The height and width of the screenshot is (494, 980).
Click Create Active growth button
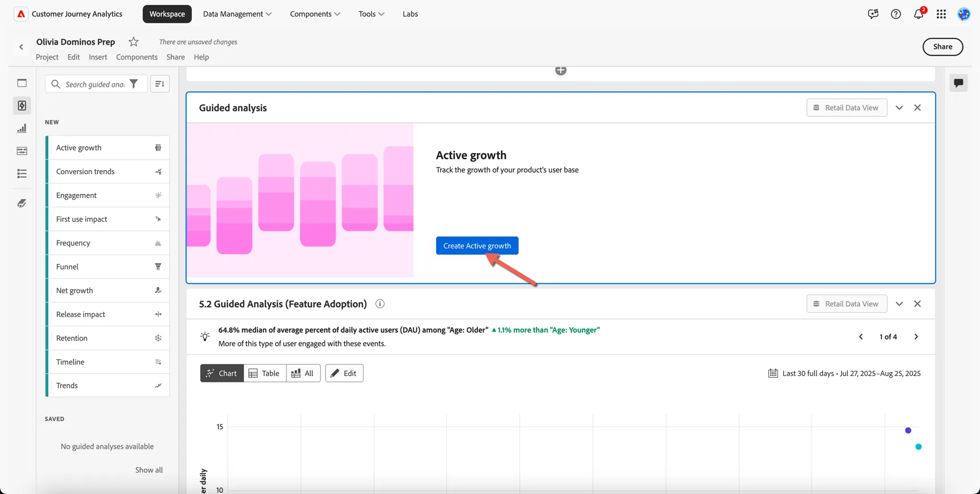pyautogui.click(x=477, y=246)
